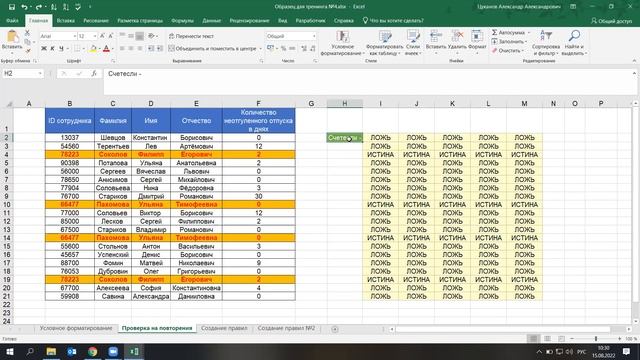Adjust the zoom slider in status bar

click(596, 339)
